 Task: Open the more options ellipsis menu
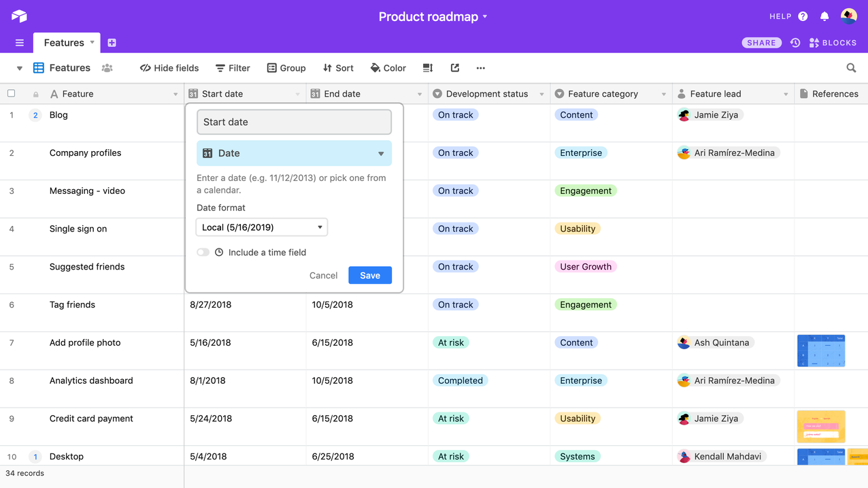point(481,68)
